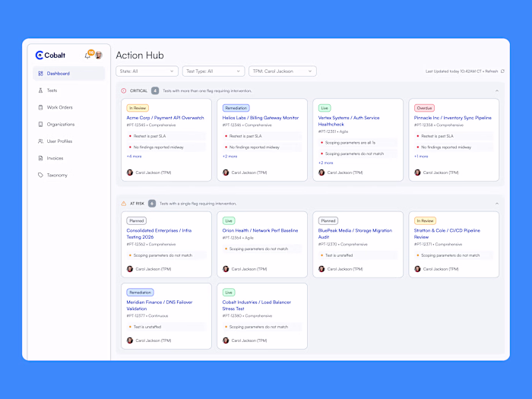The image size is (532, 399).
Task: Click the At Risk warning triangle icon
Action: tap(123, 204)
